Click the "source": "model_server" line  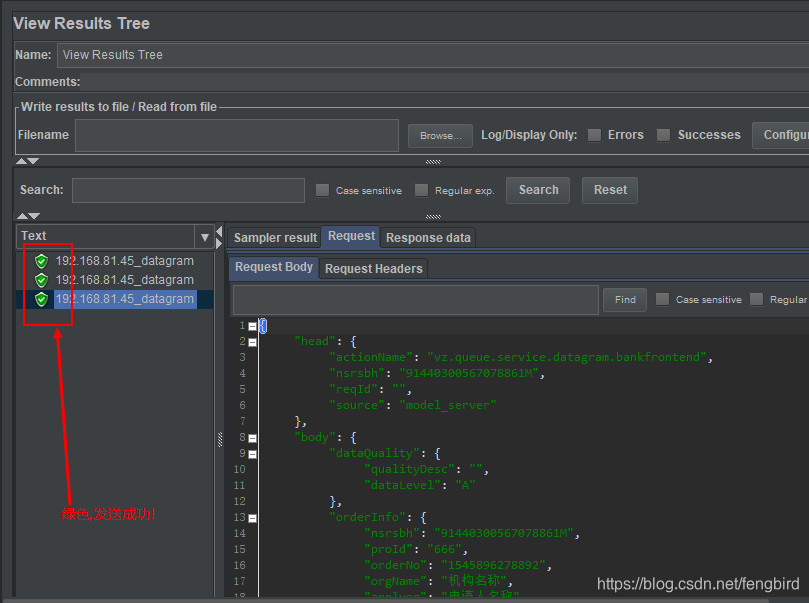[x=413, y=405]
